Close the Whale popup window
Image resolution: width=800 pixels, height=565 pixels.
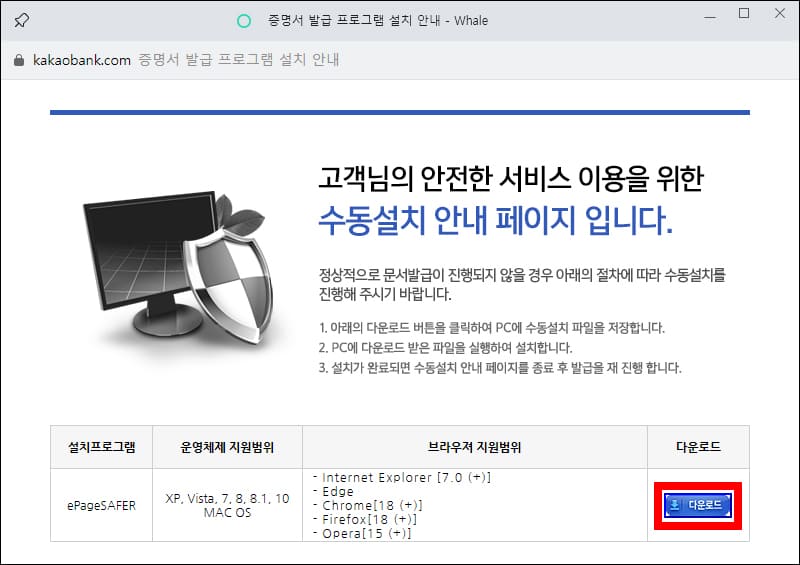tap(780, 13)
